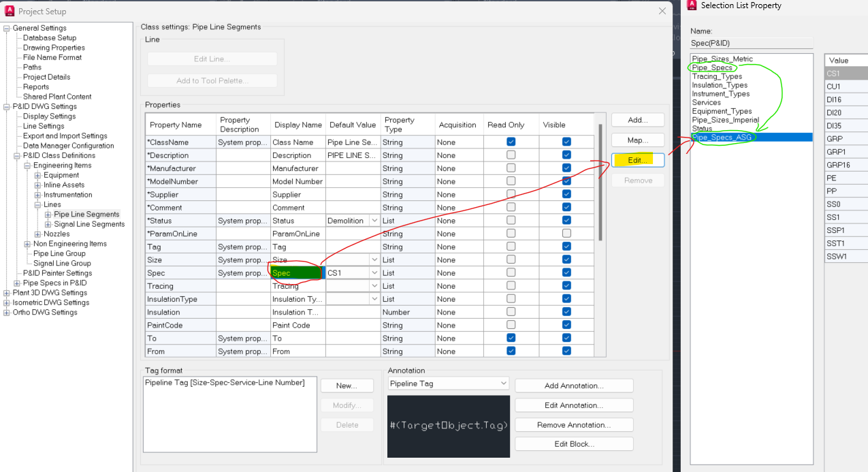Screen dimensions: 868x472
Task: Click the Add Annotation button
Action: point(573,386)
